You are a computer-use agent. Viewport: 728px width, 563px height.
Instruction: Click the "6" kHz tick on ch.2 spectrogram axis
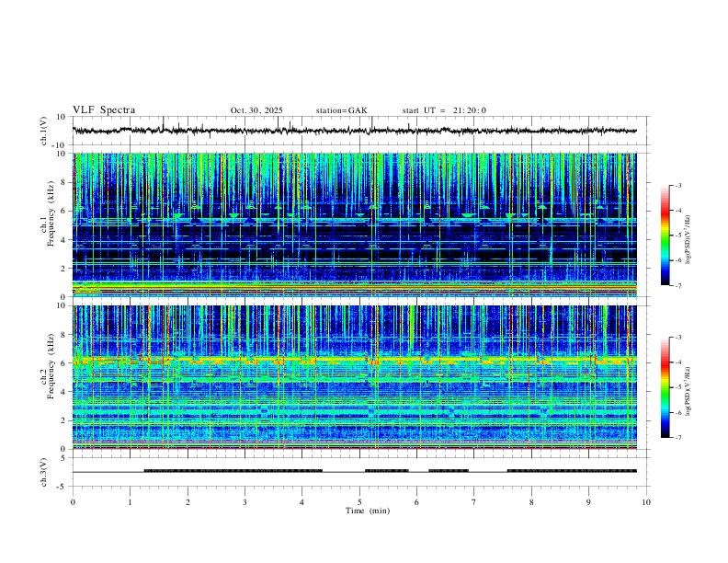pyautogui.click(x=64, y=363)
